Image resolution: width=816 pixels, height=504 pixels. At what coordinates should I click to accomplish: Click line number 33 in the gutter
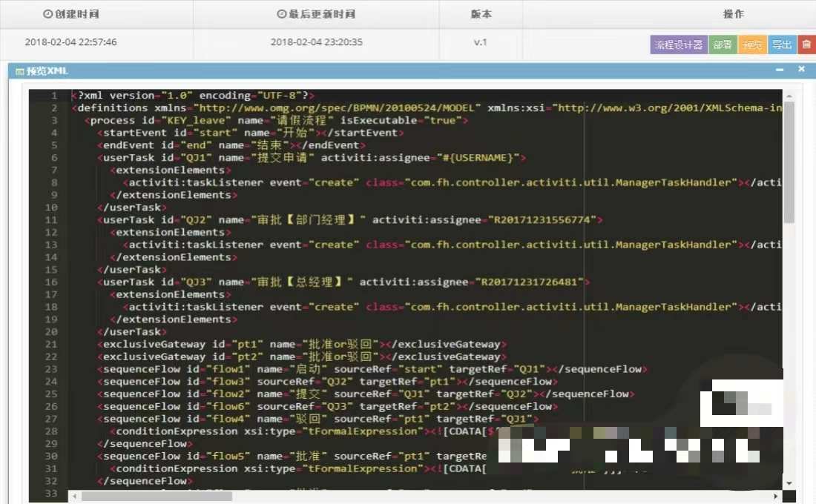tap(51, 494)
